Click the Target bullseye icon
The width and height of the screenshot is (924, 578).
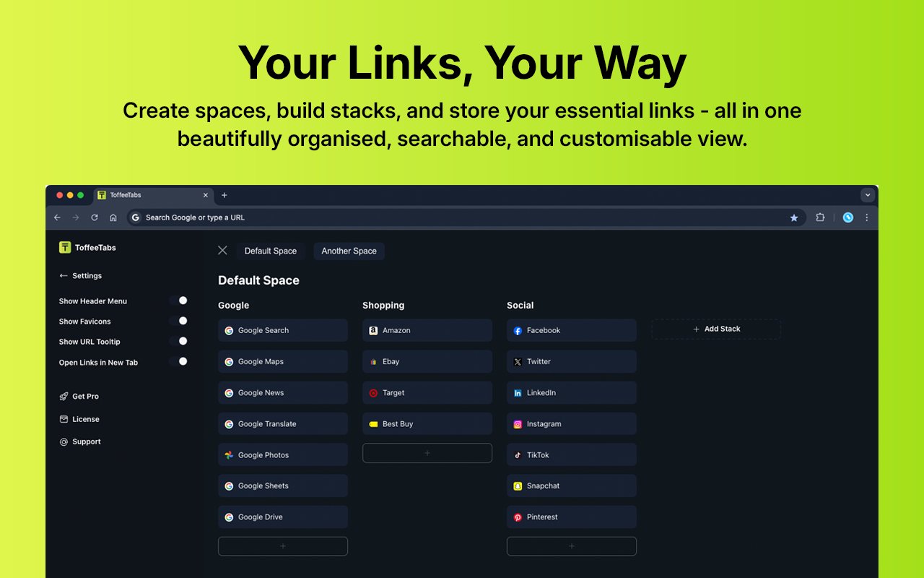click(373, 393)
